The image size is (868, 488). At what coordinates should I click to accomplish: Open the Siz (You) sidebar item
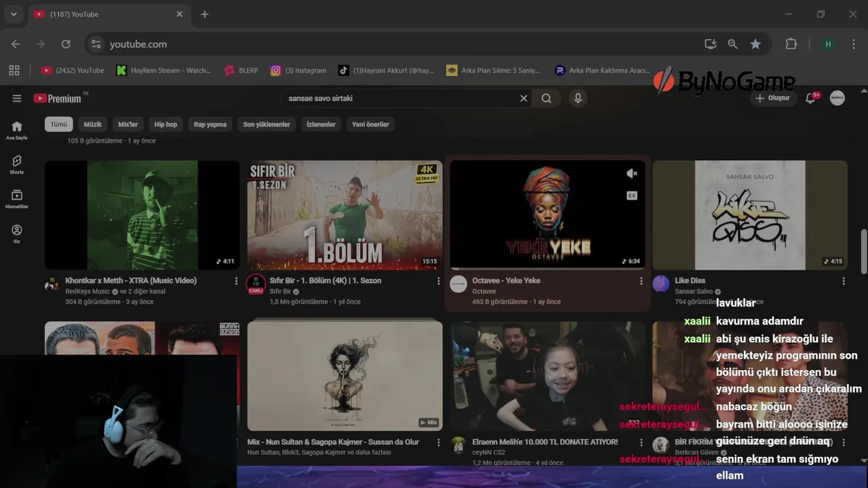[x=17, y=234]
